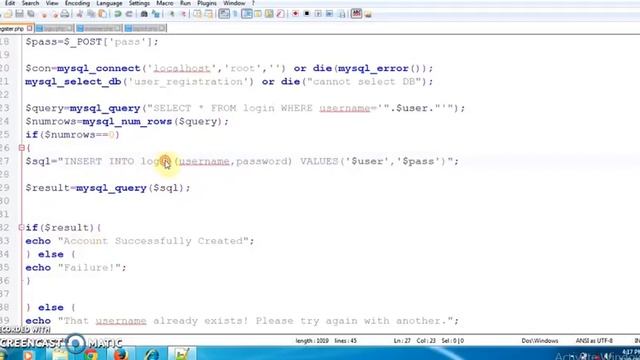Collapse the if($result) fold marker

point(22,228)
